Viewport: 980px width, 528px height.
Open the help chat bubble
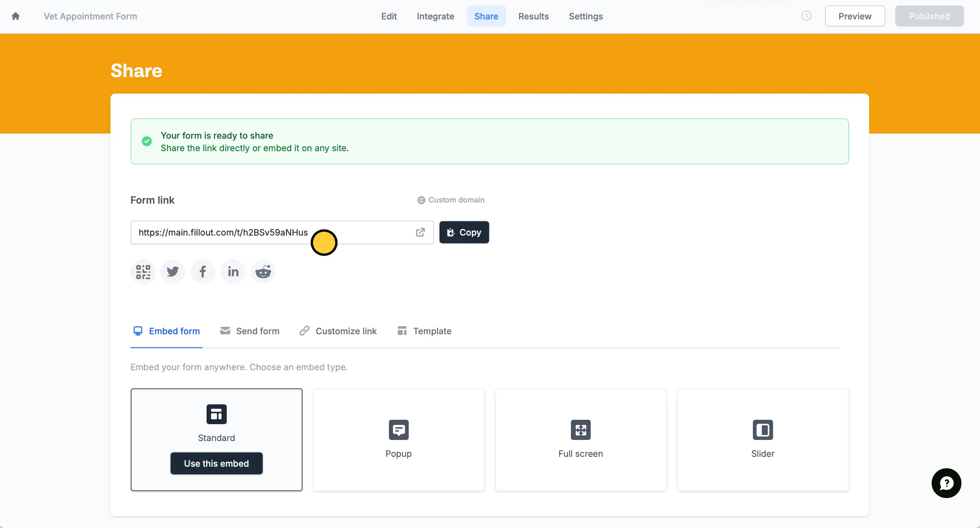(x=946, y=483)
